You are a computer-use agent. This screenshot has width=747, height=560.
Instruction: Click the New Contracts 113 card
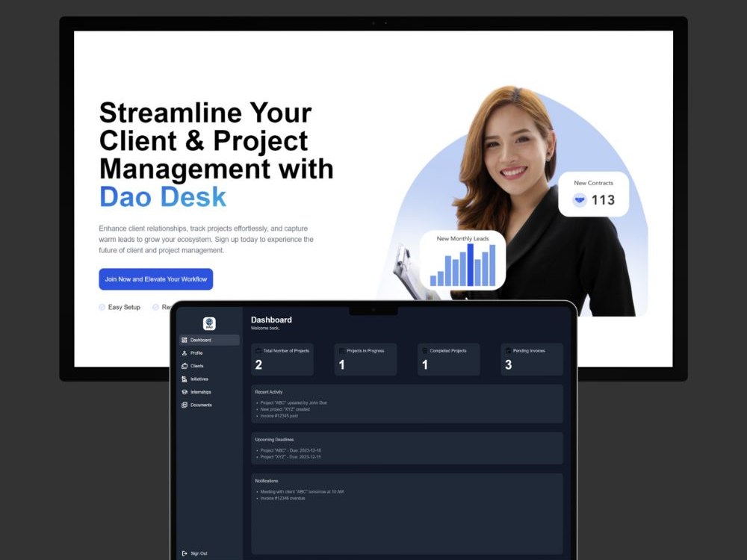pyautogui.click(x=593, y=194)
